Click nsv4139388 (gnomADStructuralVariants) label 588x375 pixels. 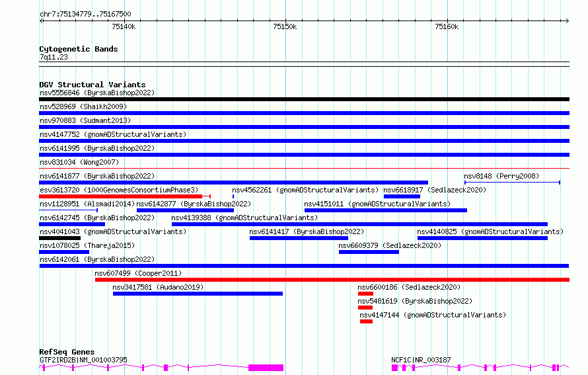(244, 218)
